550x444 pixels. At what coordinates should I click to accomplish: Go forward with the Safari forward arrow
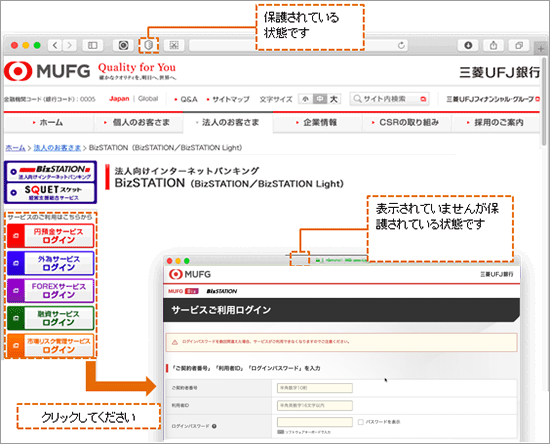pos(69,45)
